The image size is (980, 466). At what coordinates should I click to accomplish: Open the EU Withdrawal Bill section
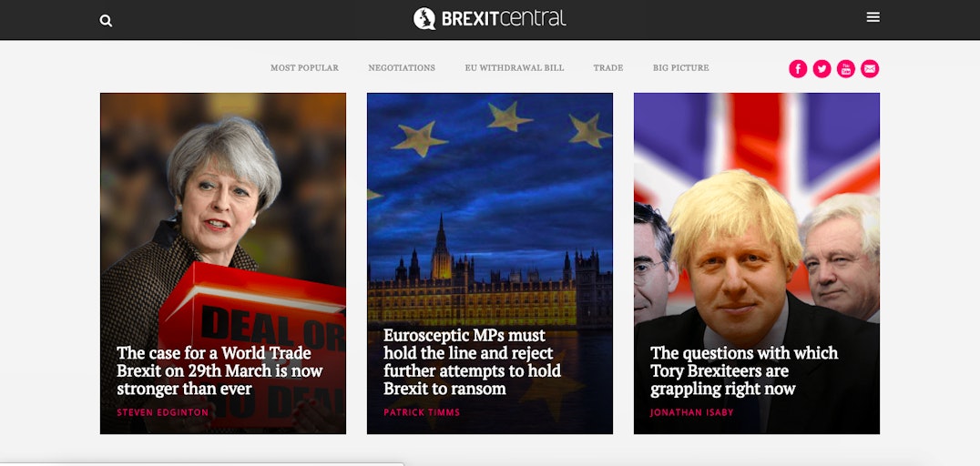[x=515, y=67]
